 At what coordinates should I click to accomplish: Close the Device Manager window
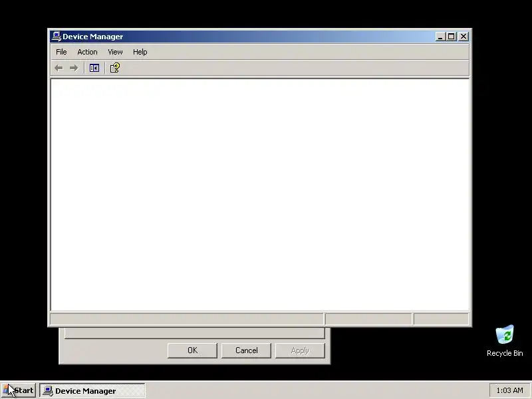pos(464,37)
